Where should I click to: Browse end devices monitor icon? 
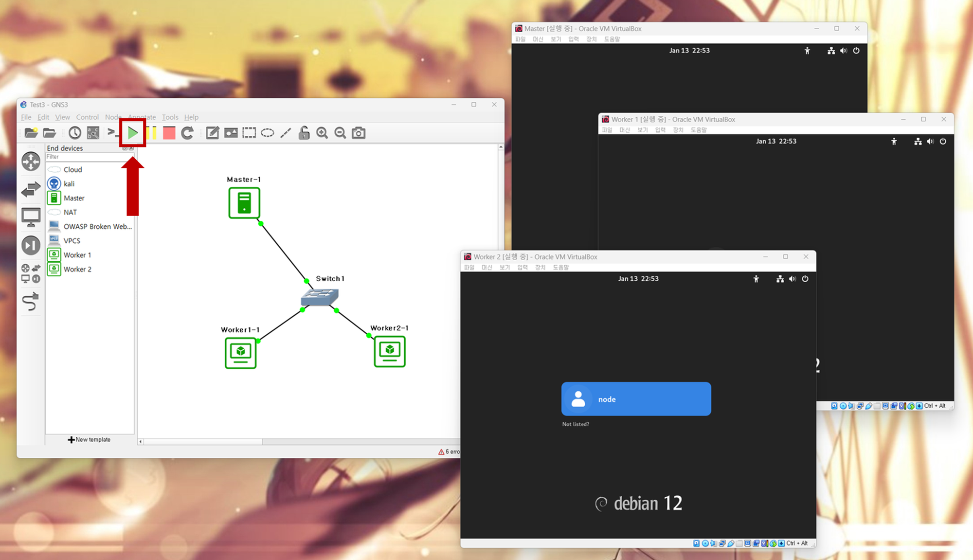31,217
